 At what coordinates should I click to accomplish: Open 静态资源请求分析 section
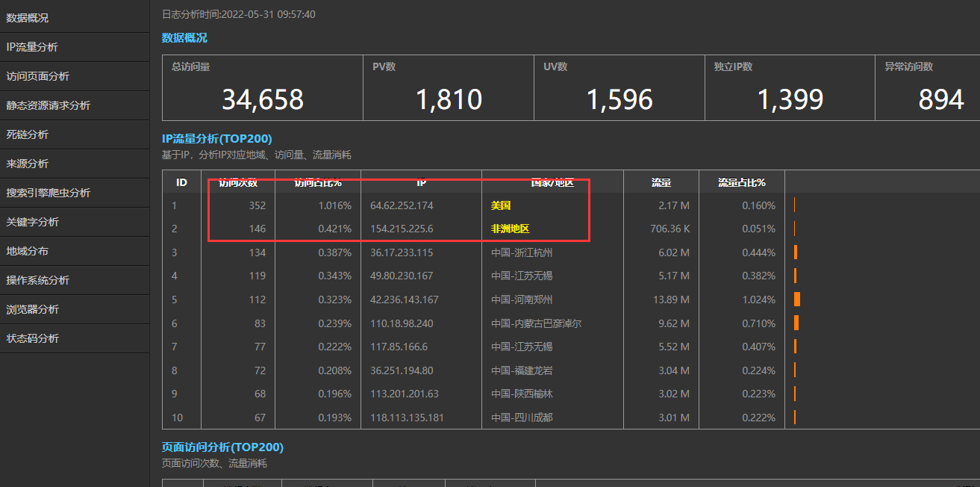[49, 105]
